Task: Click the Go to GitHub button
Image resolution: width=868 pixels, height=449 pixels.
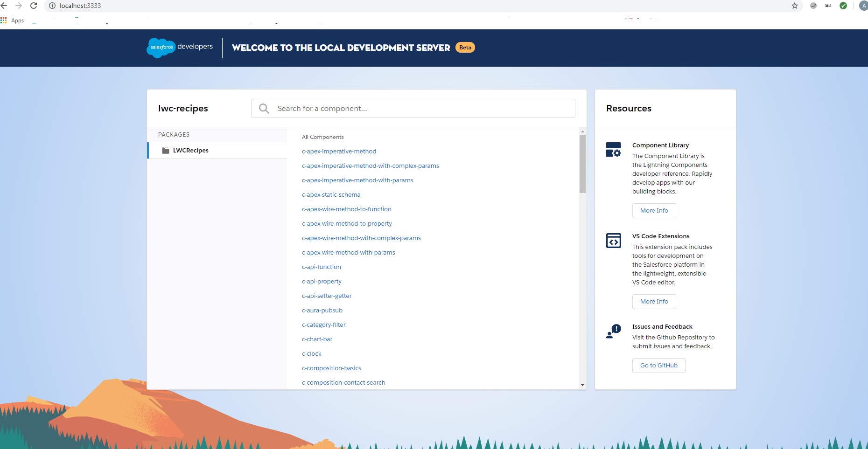Action: (x=658, y=365)
